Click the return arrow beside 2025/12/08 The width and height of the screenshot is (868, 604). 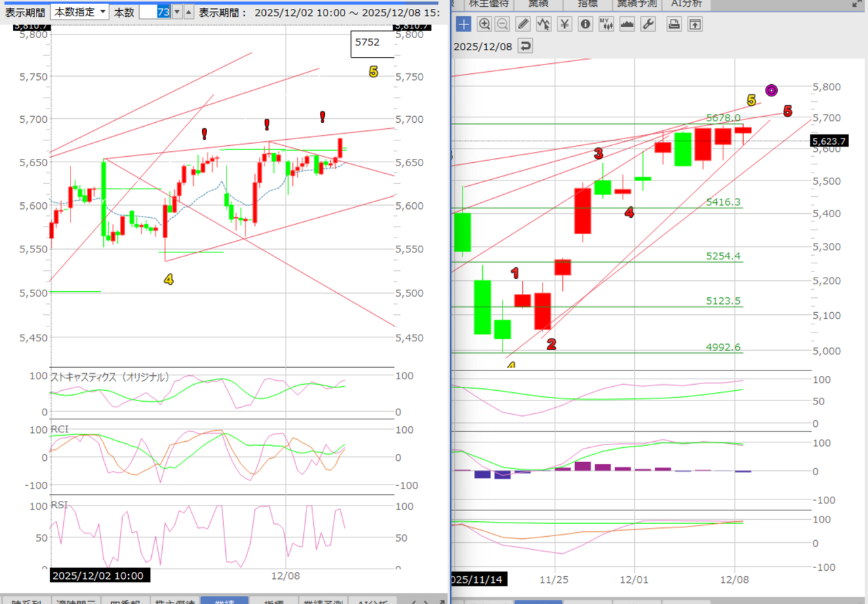pyautogui.click(x=525, y=46)
